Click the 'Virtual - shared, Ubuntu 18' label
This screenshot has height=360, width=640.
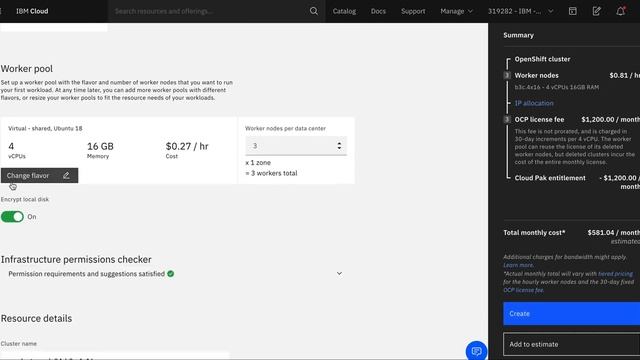(45, 128)
